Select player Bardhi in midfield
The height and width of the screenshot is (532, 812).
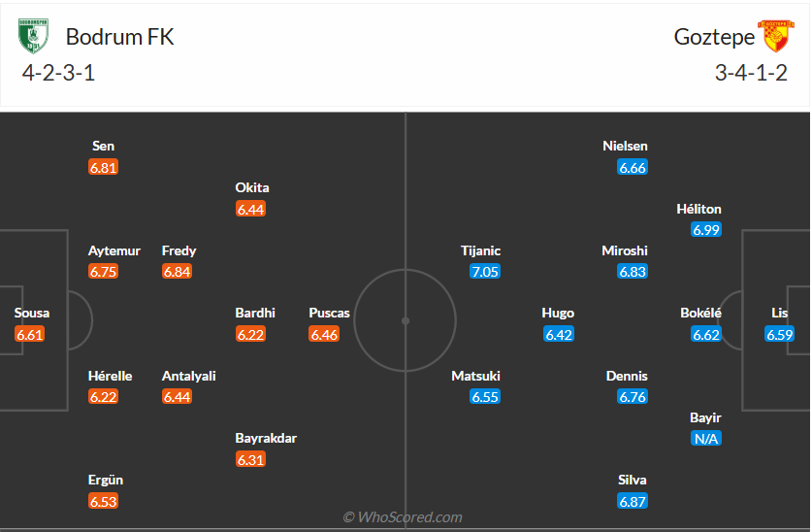tap(255, 313)
